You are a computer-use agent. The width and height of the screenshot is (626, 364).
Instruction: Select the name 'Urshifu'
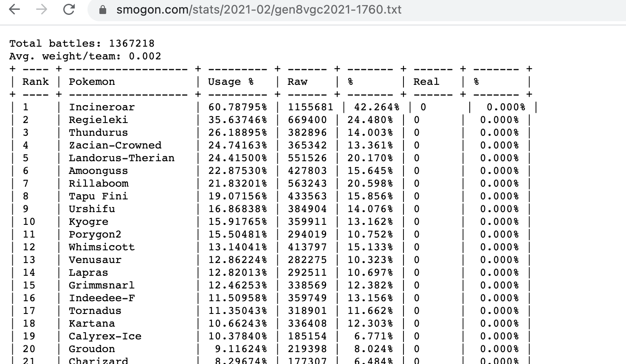click(92, 209)
